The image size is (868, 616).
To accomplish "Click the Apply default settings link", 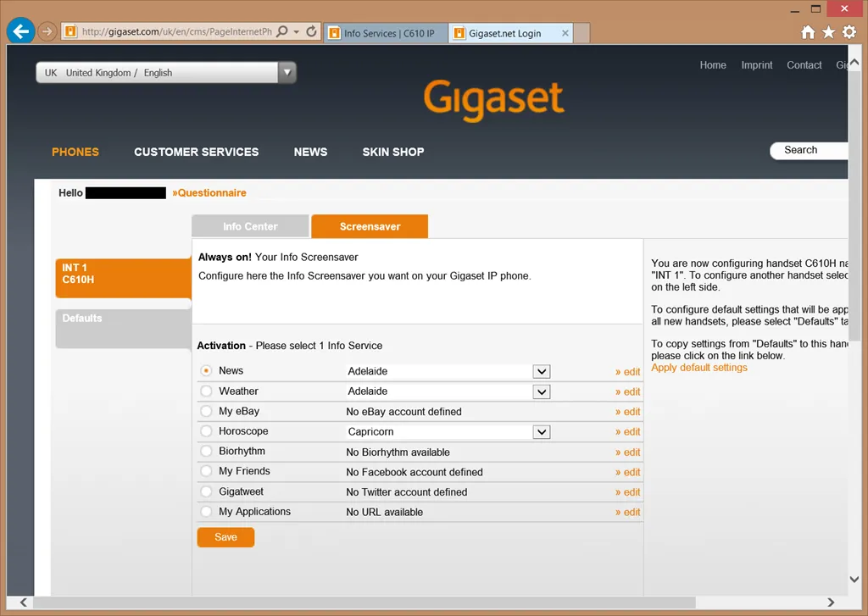I will (x=699, y=368).
